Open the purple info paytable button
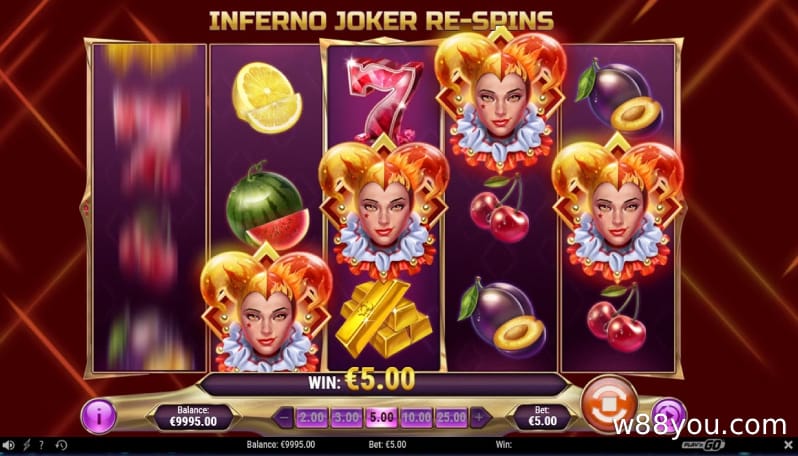 [x=99, y=416]
